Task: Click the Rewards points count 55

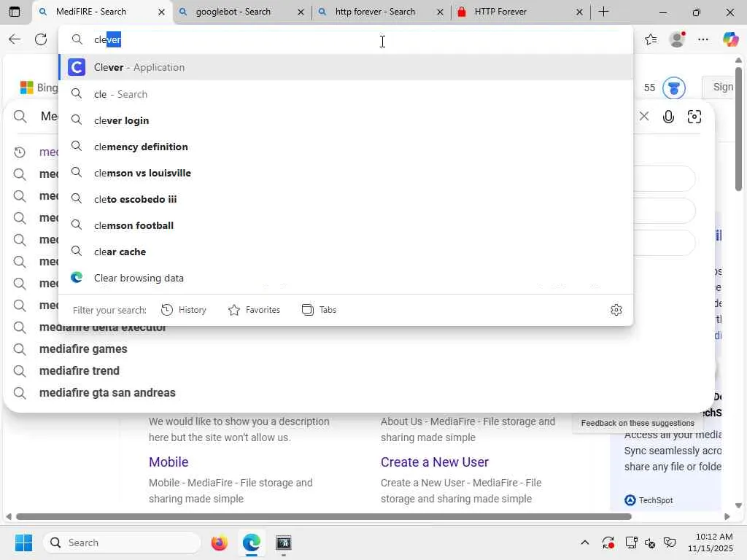Action: click(x=649, y=87)
